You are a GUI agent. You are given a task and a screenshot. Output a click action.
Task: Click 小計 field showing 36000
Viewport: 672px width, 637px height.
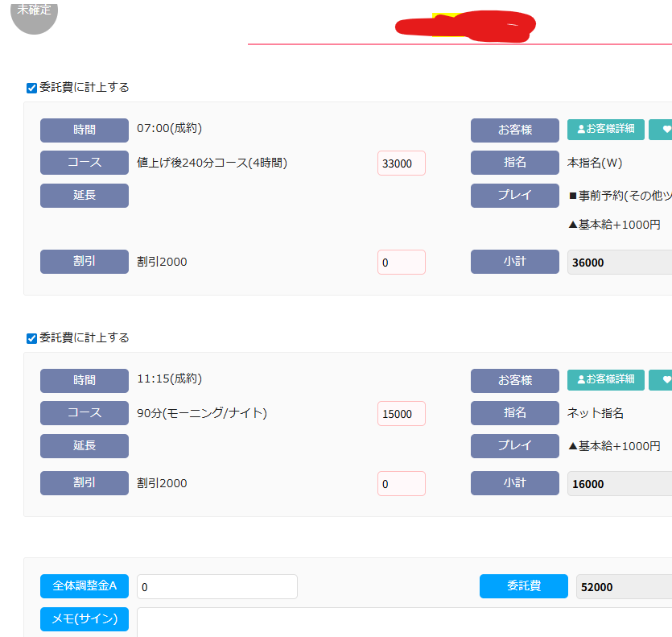click(619, 263)
